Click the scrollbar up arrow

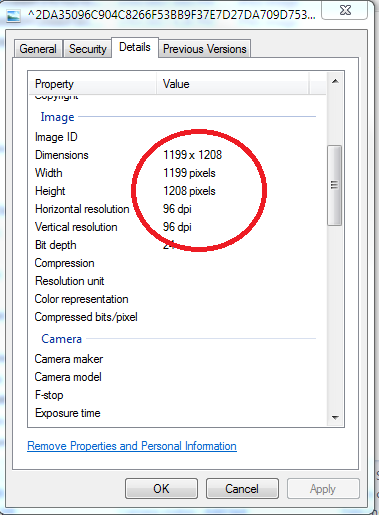335,81
